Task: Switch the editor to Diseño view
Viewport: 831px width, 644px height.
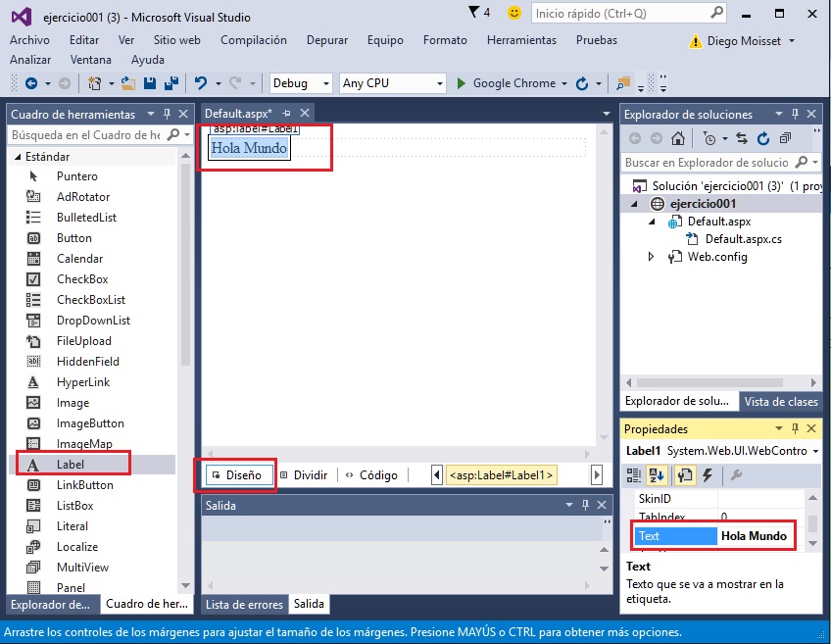Action: [x=239, y=475]
